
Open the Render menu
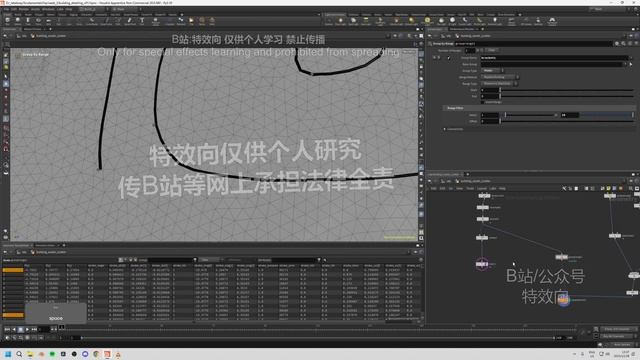point(24,9)
